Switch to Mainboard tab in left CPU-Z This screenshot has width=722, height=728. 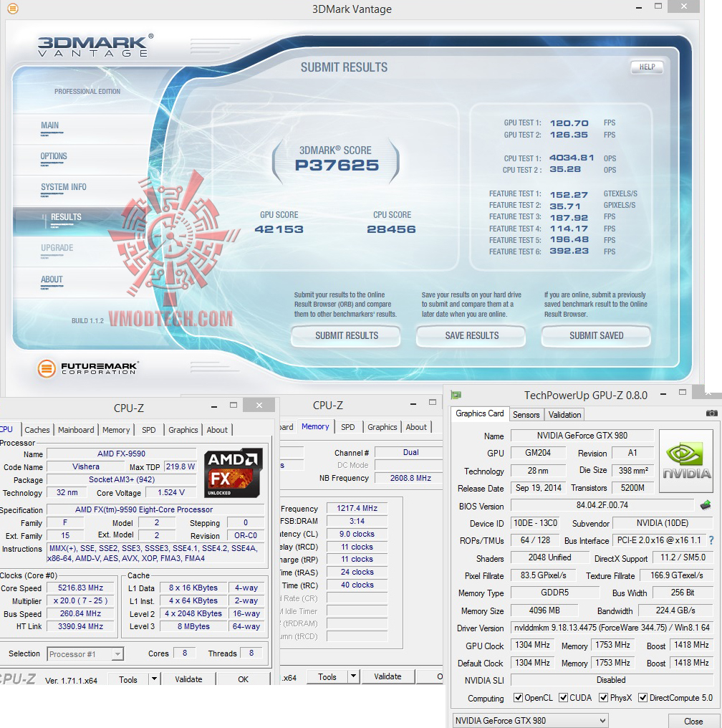pos(76,430)
